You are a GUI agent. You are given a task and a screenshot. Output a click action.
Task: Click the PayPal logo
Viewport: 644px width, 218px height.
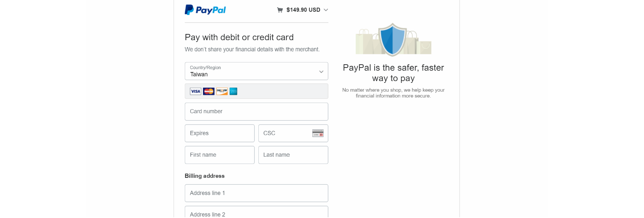(x=205, y=10)
